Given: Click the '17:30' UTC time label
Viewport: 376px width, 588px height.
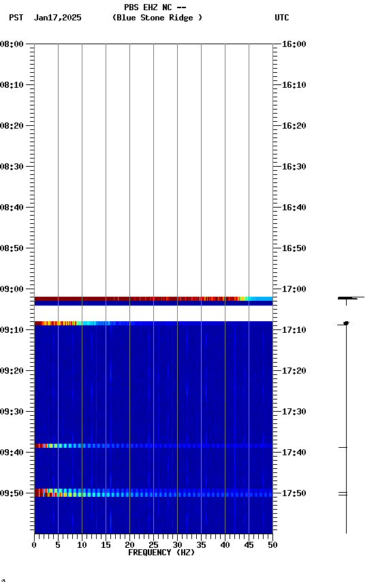Looking at the screenshot, I should (294, 412).
